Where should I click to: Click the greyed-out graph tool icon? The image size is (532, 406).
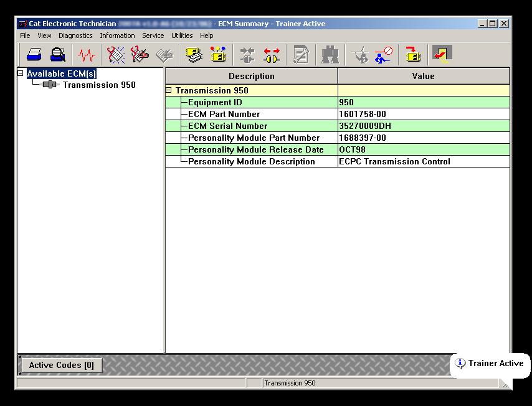click(x=359, y=55)
